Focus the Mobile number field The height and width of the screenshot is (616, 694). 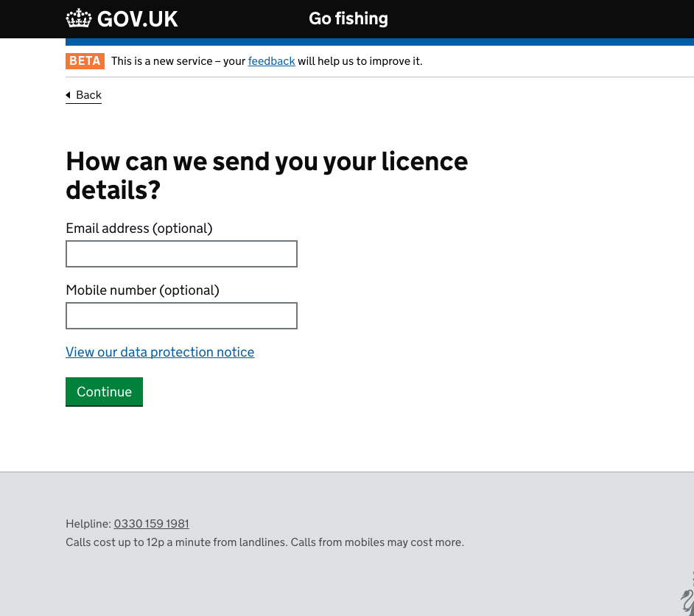181,315
